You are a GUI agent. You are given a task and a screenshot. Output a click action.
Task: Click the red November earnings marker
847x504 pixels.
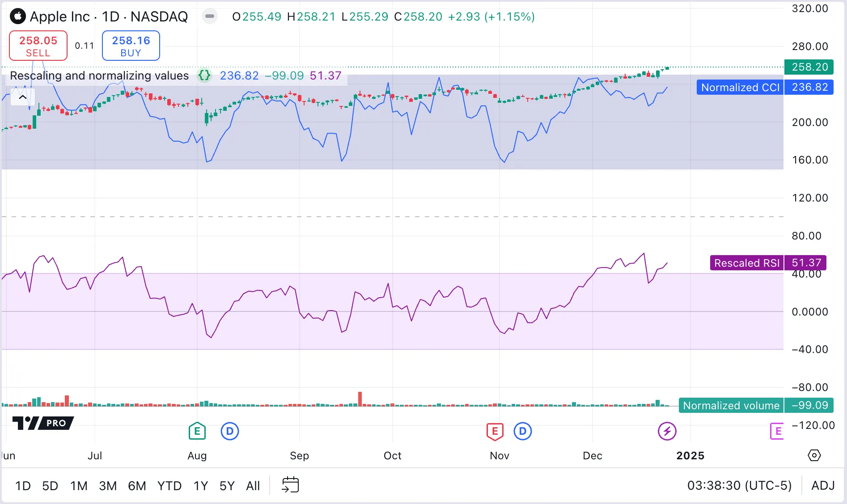coord(495,431)
